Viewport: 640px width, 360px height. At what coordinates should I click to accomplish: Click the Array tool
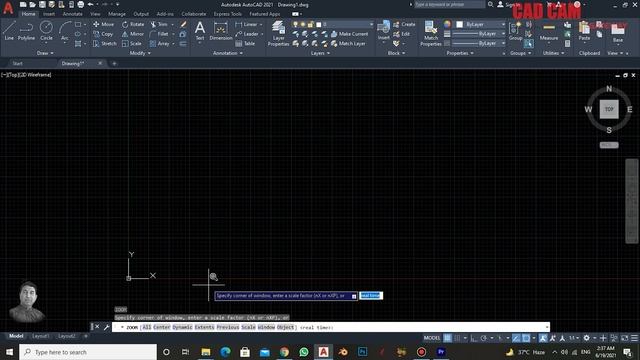160,43
